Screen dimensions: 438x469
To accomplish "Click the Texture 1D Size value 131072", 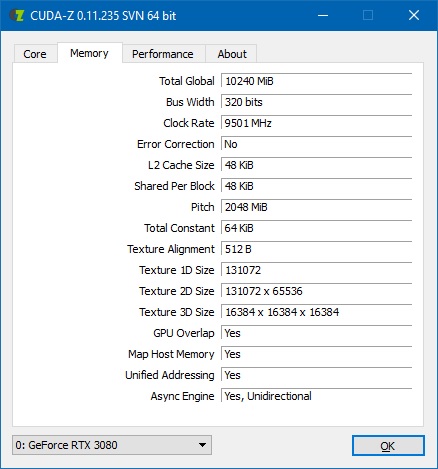I will pyautogui.click(x=317, y=270).
